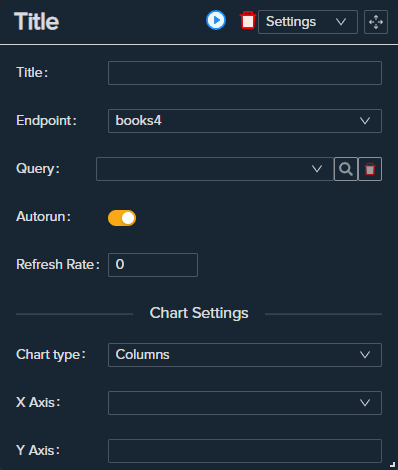This screenshot has width=398, height=470.
Task: Open the Endpoint dropdown showing books4
Action: tap(245, 121)
